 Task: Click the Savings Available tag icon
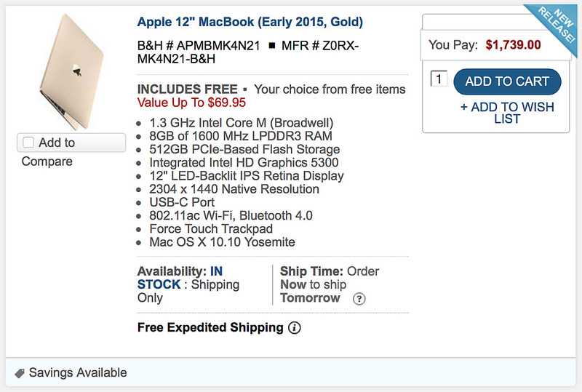(20, 373)
